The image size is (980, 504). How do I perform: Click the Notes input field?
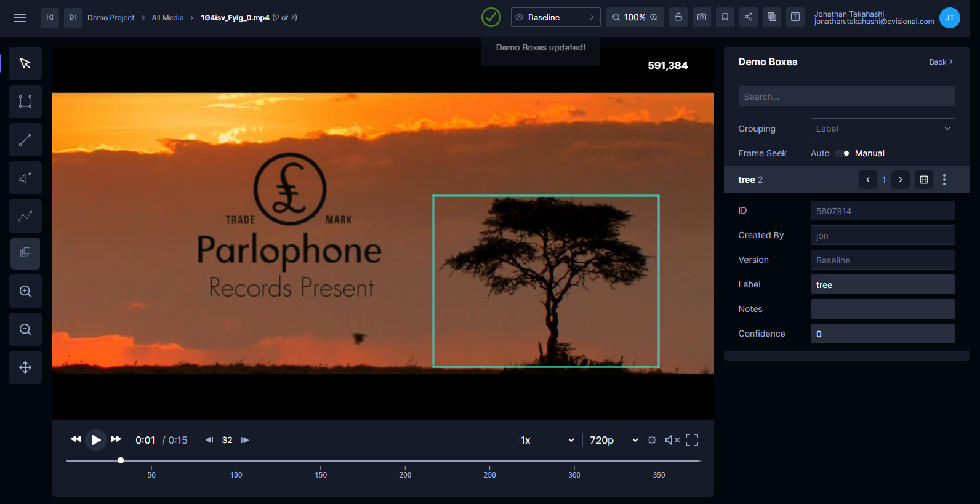pyautogui.click(x=882, y=309)
